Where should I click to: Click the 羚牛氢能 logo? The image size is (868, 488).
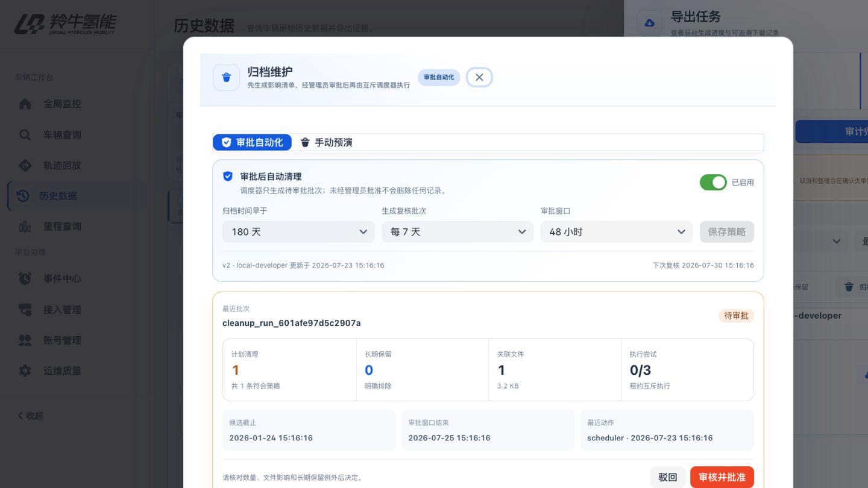click(66, 24)
